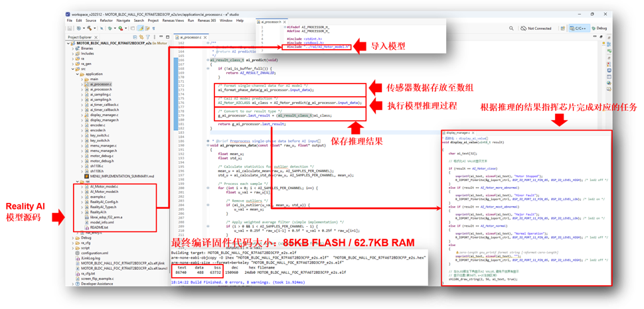644x309 pixels.
Task: Click the Save icon in the toolbar
Action: pyautogui.click(x=70, y=29)
